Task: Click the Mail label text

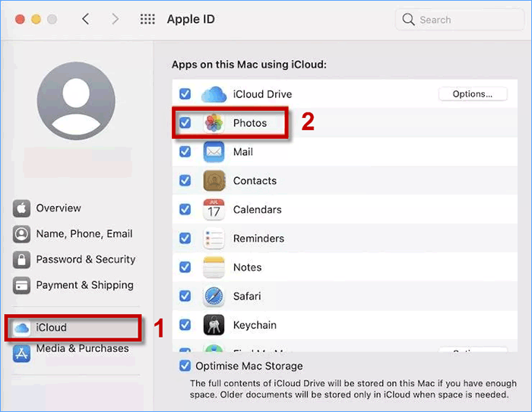Action: coord(243,152)
